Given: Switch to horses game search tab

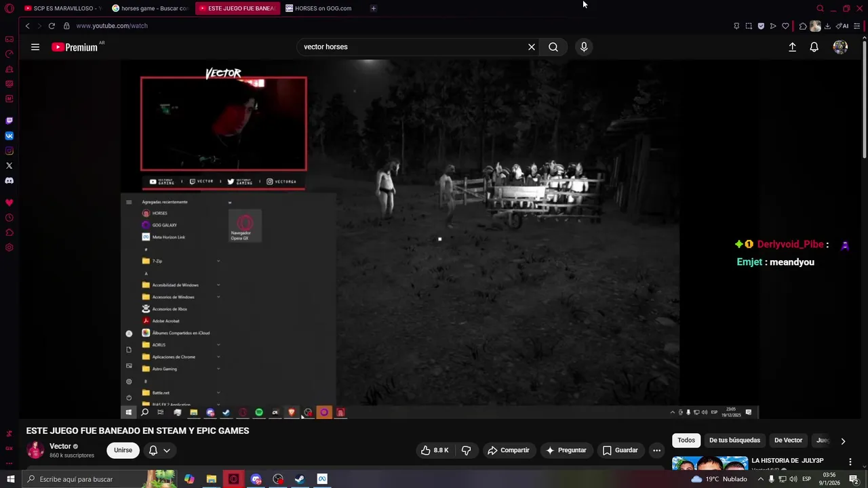Looking at the screenshot, I should pyautogui.click(x=150, y=8).
